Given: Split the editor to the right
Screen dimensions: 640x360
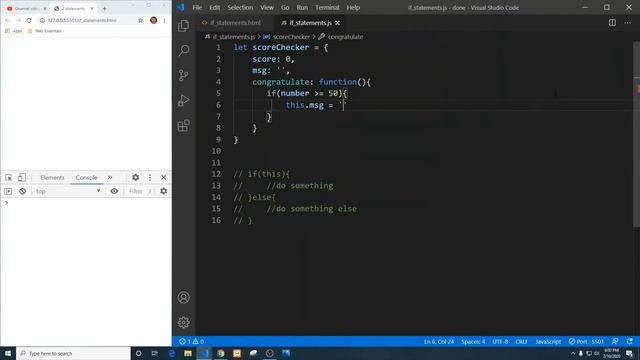Looking at the screenshot, I should tap(612, 23).
